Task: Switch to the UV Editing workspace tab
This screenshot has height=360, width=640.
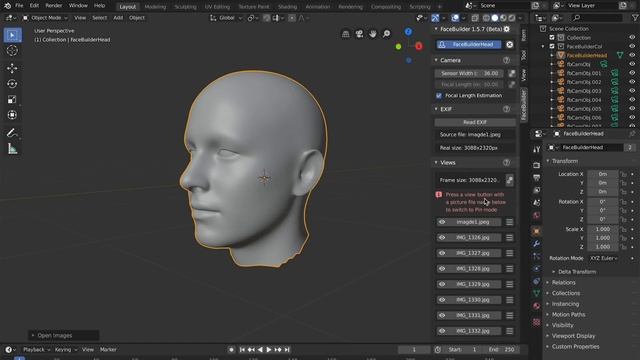Action: pyautogui.click(x=217, y=7)
